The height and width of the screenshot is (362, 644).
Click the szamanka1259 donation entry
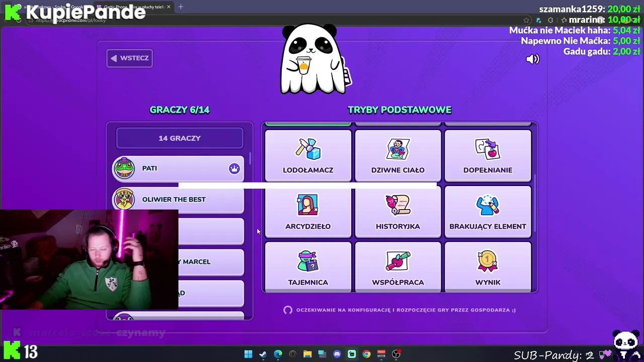coord(590,9)
